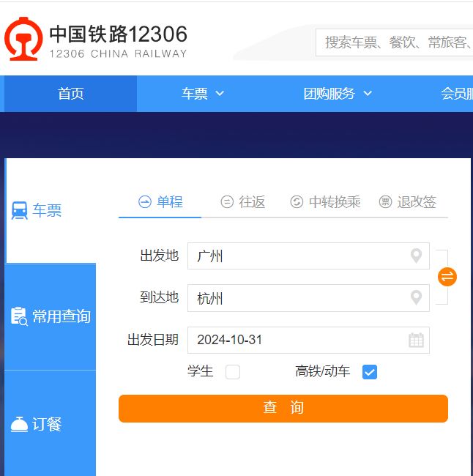Enable the 学生 student checkbox
473x476 pixels.
(233, 372)
